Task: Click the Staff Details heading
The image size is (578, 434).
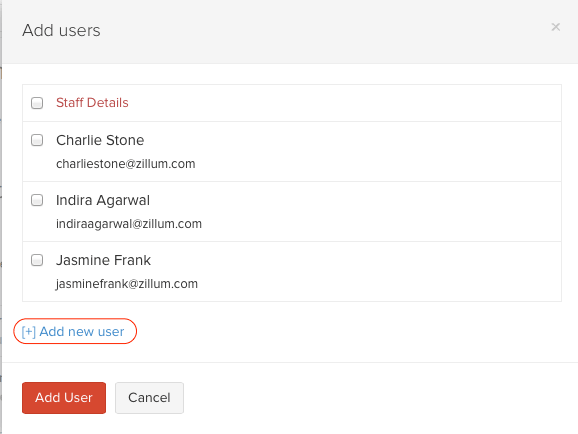Action: click(92, 103)
